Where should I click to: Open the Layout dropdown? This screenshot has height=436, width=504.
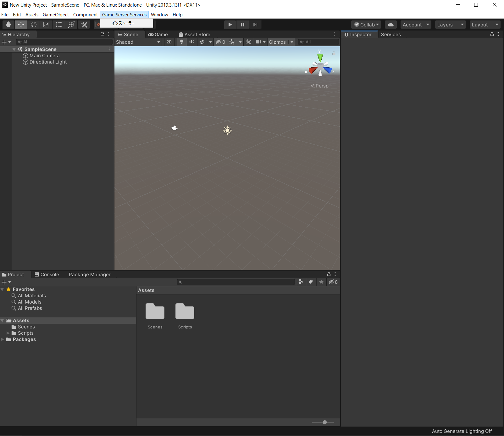(485, 25)
